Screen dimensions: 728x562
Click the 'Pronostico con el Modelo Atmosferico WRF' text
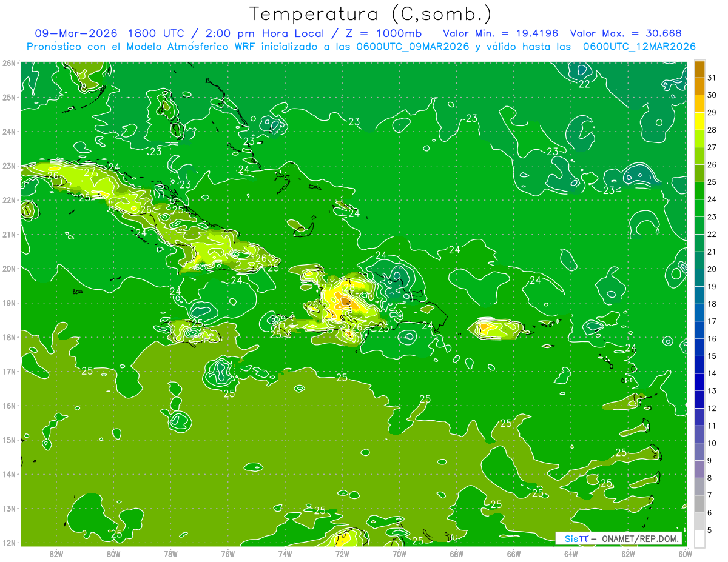(x=141, y=47)
